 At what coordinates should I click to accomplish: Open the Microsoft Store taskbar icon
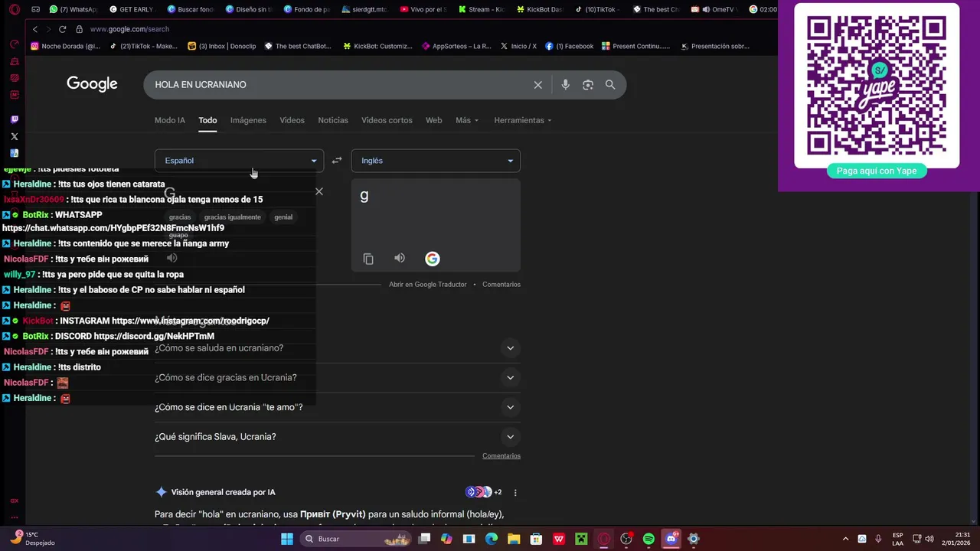(536, 539)
